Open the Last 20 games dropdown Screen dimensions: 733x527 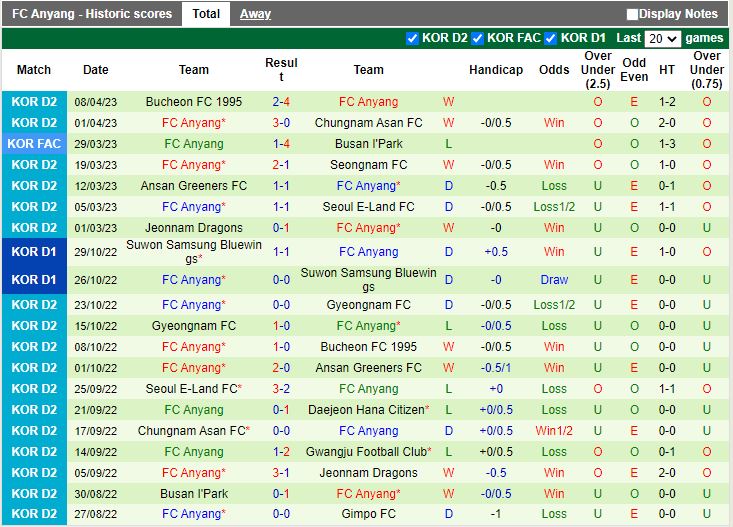pos(662,38)
